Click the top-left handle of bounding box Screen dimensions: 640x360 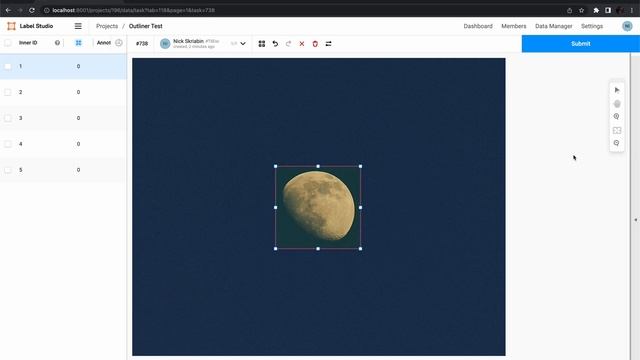[x=276, y=167]
